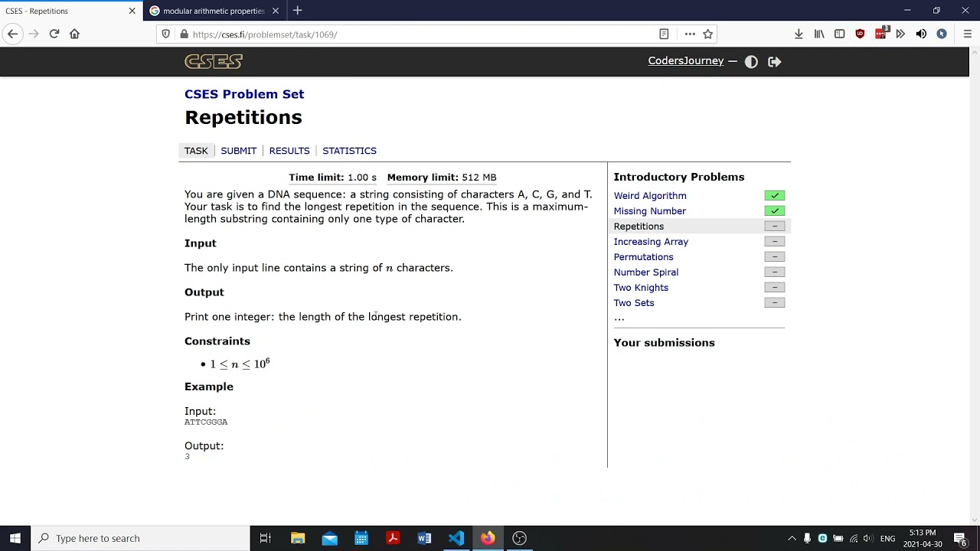Open Adobe Acrobat from taskbar

coord(393,538)
